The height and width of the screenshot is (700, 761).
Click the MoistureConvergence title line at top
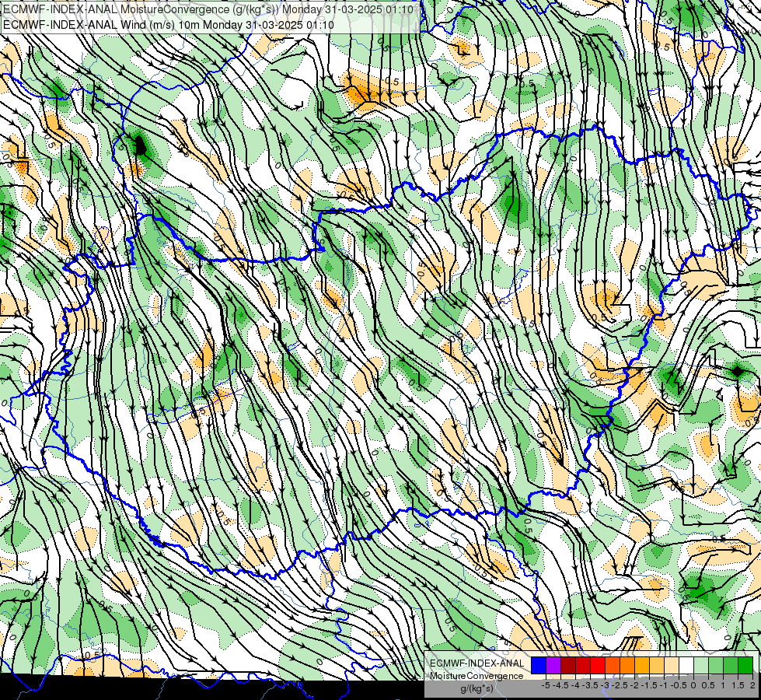click(x=208, y=9)
